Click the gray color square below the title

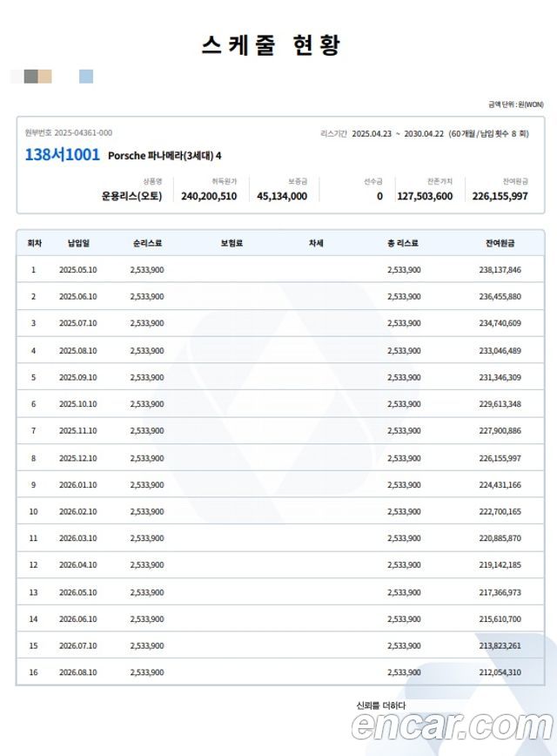click(30, 77)
